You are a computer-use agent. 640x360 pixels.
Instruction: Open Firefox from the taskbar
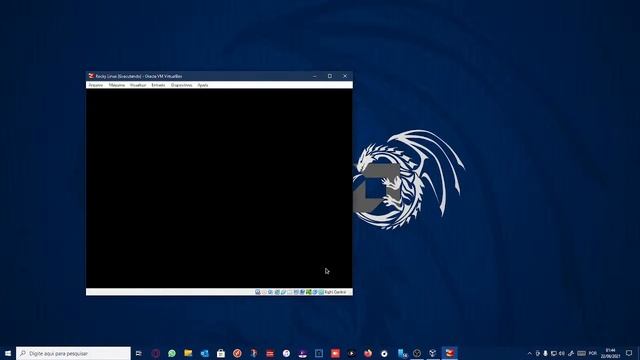[368, 353]
